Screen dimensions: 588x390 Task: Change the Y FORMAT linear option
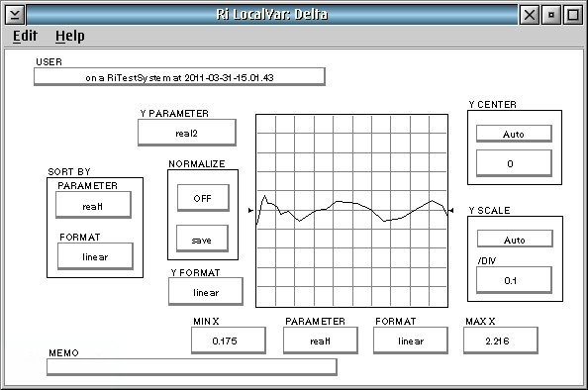tap(206, 291)
